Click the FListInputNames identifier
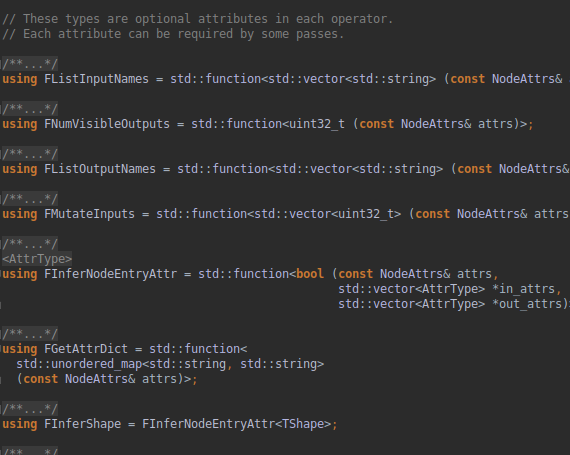570x455 pixels. (x=96, y=79)
